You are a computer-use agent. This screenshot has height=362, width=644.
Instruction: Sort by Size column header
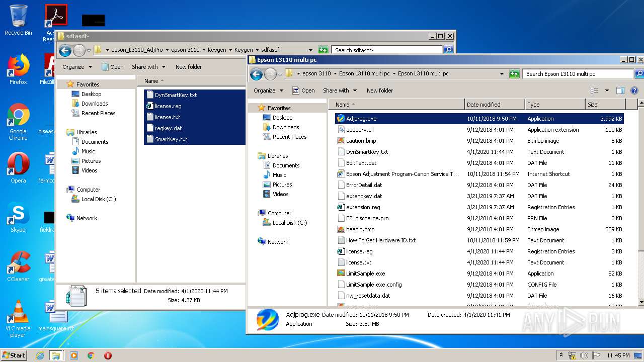click(605, 105)
